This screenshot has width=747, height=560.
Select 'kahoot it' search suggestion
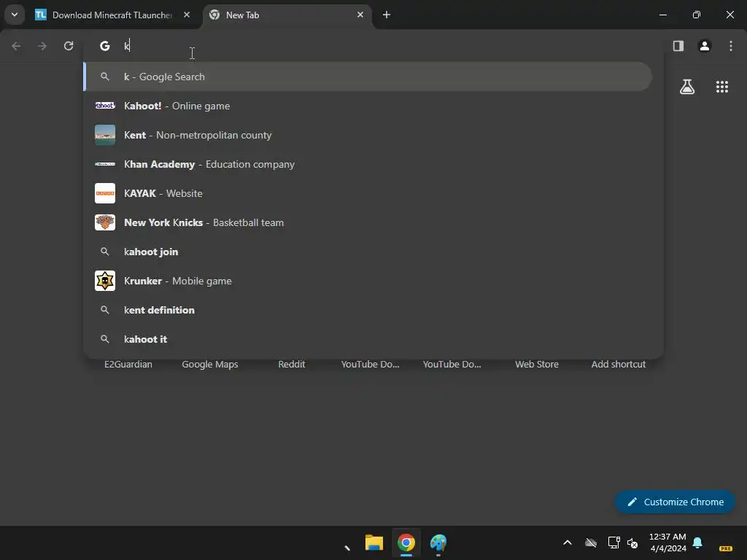[x=368, y=339]
